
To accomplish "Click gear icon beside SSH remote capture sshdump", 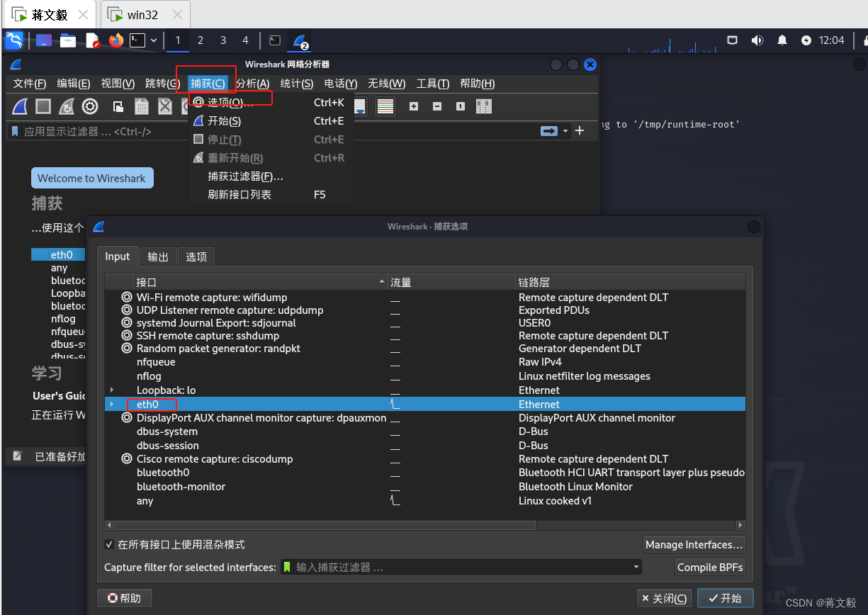I will [x=127, y=336].
